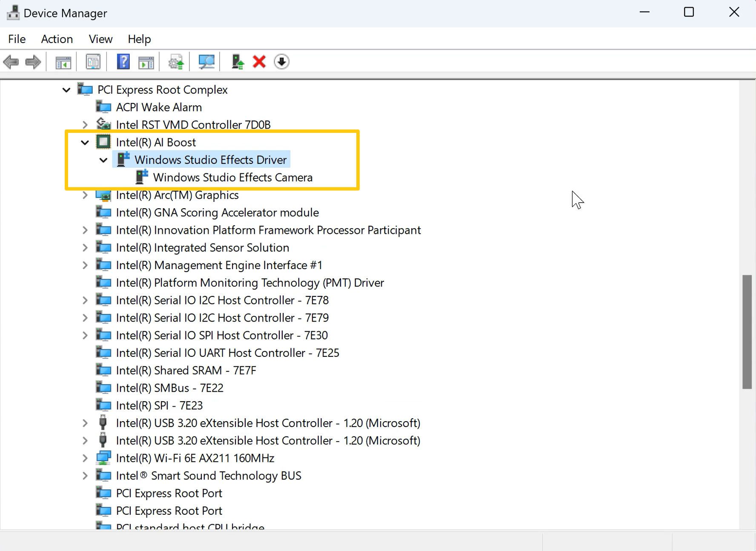Viewport: 756px width, 551px height.
Task: Expand the Intel RST VMD Controller 7D0B node
Action: point(85,125)
